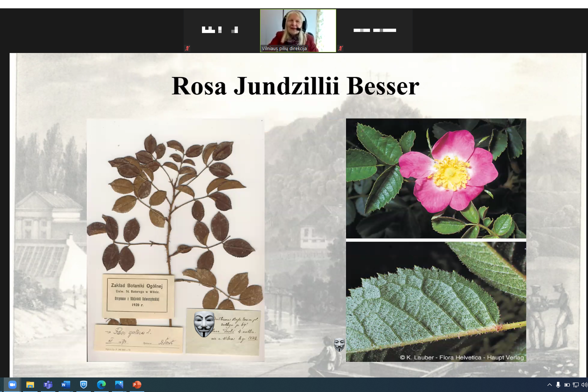The width and height of the screenshot is (588, 392).
Task: Click the pink rose flower photo
Action: [x=436, y=178]
